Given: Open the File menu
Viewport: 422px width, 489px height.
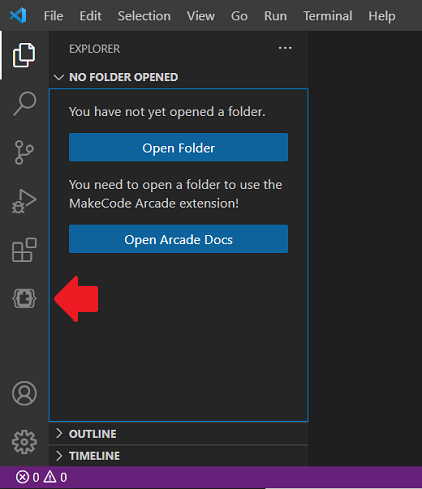Looking at the screenshot, I should coord(53,16).
